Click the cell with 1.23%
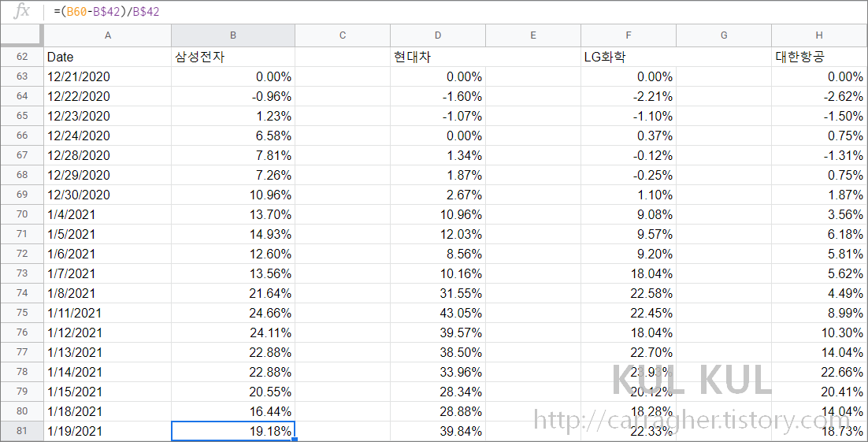Viewport: 868px width, 442px height. [233, 116]
